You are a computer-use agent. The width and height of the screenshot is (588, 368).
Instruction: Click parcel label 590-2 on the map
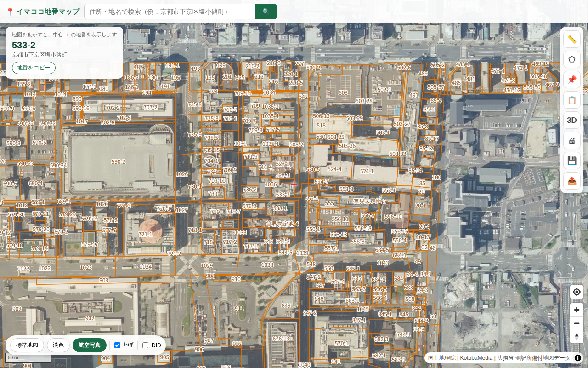point(118,162)
